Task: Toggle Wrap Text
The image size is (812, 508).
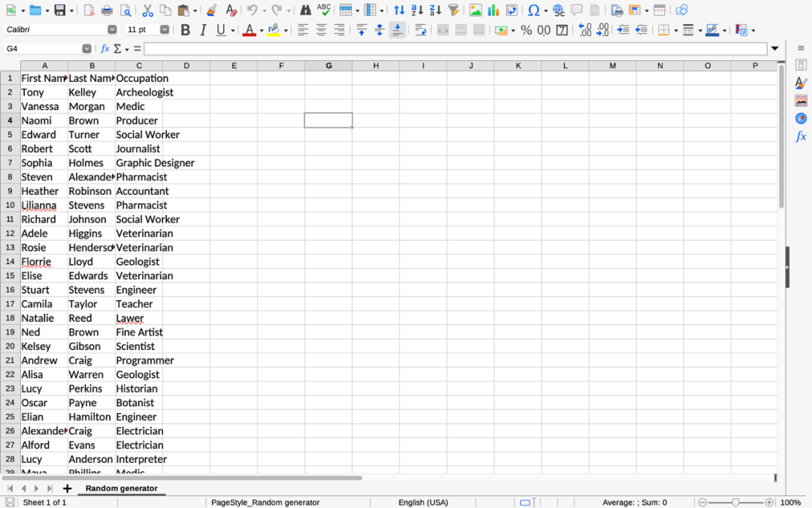Action: point(420,30)
